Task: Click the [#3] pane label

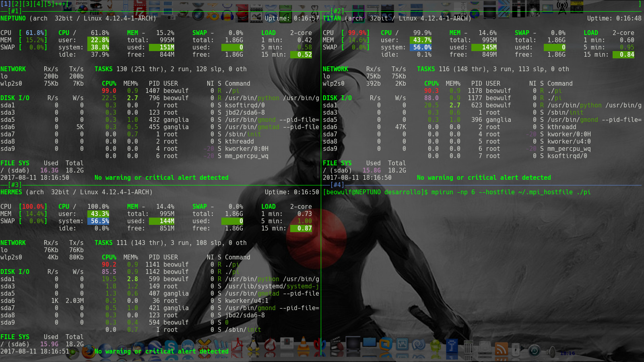Action: pos(15,185)
